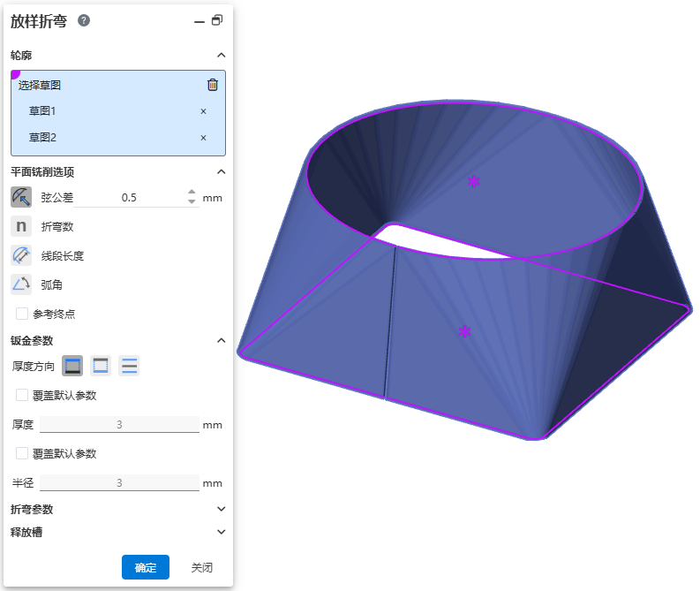
Task: Choose the third 厚度方向 symmetric icon
Action: (129, 366)
